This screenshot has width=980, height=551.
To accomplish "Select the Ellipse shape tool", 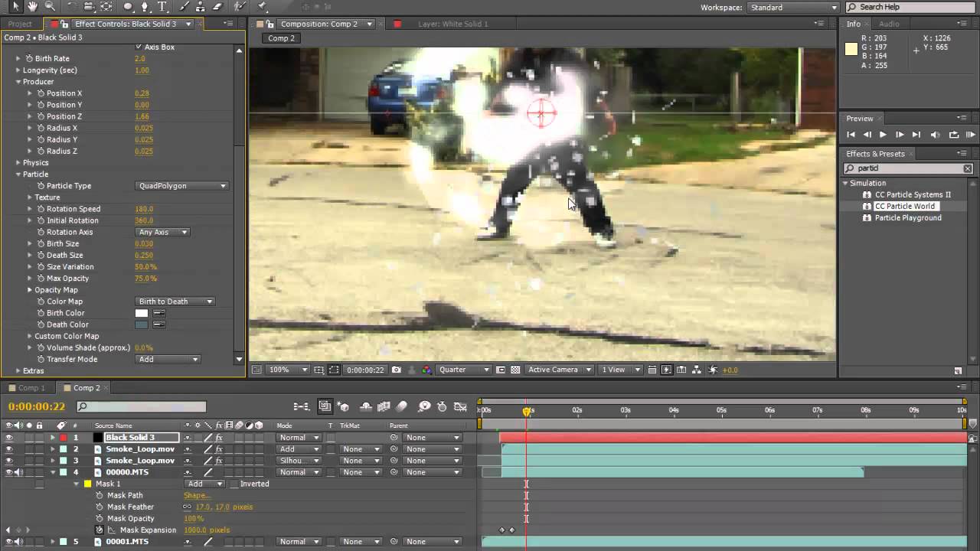I will click(128, 7).
